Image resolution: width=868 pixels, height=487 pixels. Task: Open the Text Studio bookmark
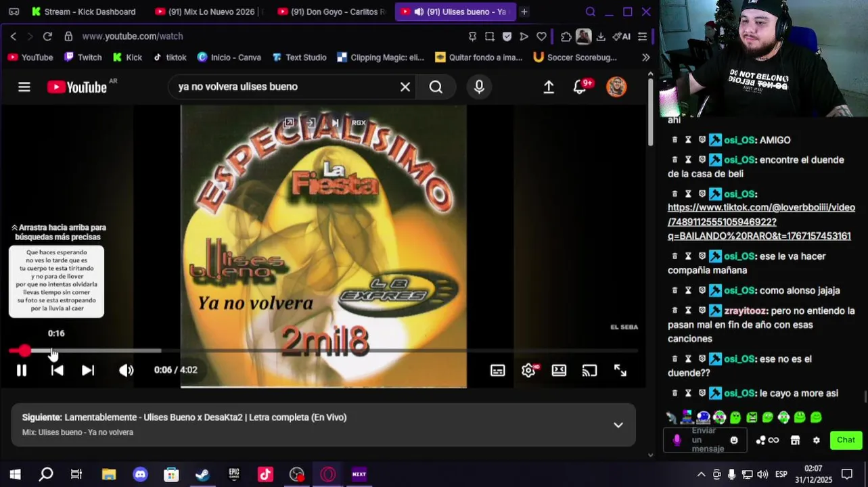[299, 57]
